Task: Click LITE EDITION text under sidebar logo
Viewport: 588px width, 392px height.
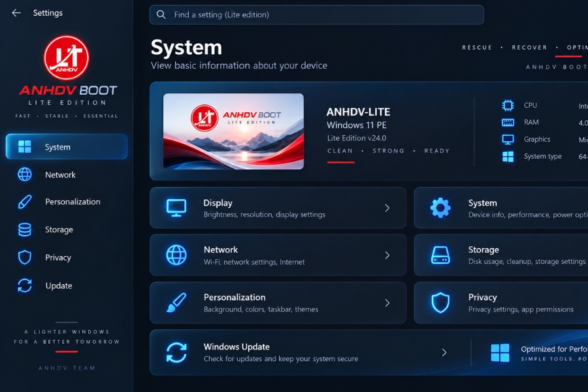Action: click(67, 103)
